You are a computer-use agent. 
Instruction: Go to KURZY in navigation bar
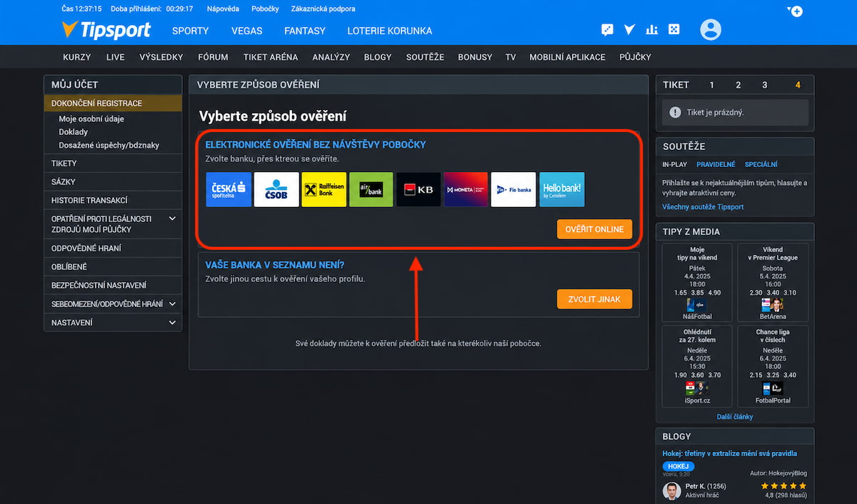[x=77, y=57]
